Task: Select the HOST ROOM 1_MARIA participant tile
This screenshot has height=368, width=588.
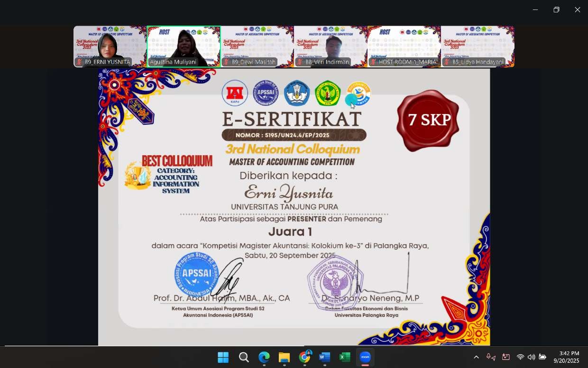Action: click(x=404, y=47)
